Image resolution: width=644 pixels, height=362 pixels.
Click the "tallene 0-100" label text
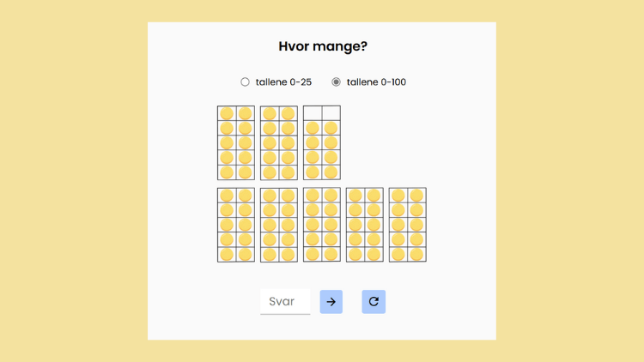point(376,82)
